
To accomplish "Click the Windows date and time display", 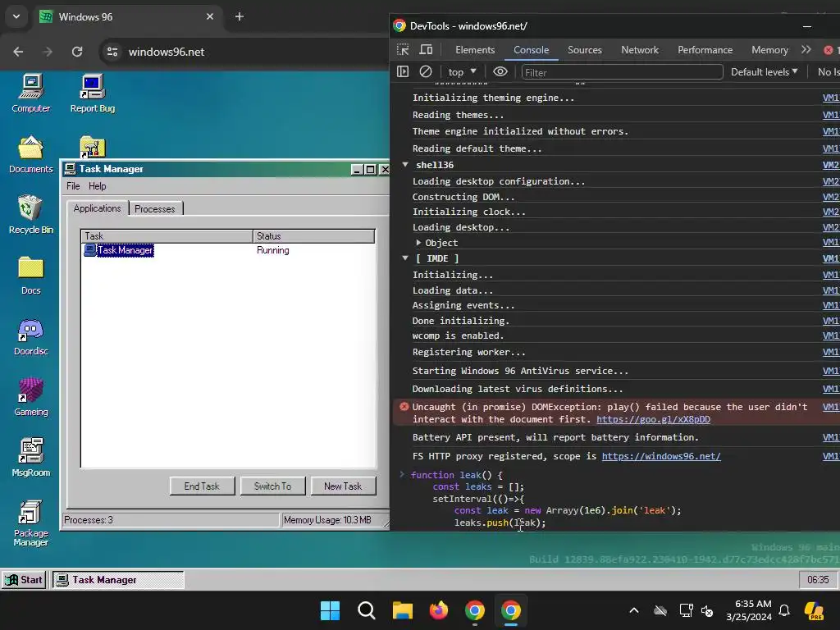I will coord(748,610).
